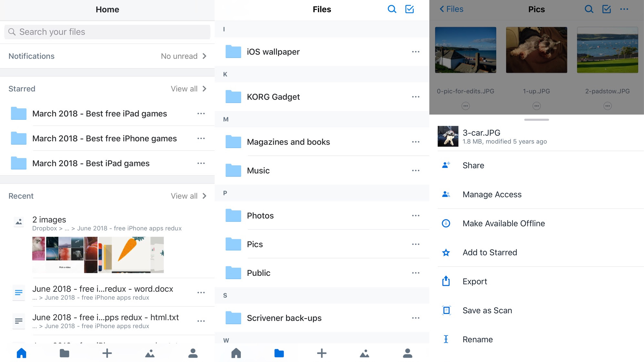Switch to Account tab in Files bottom bar
644x362 pixels.
(407, 353)
